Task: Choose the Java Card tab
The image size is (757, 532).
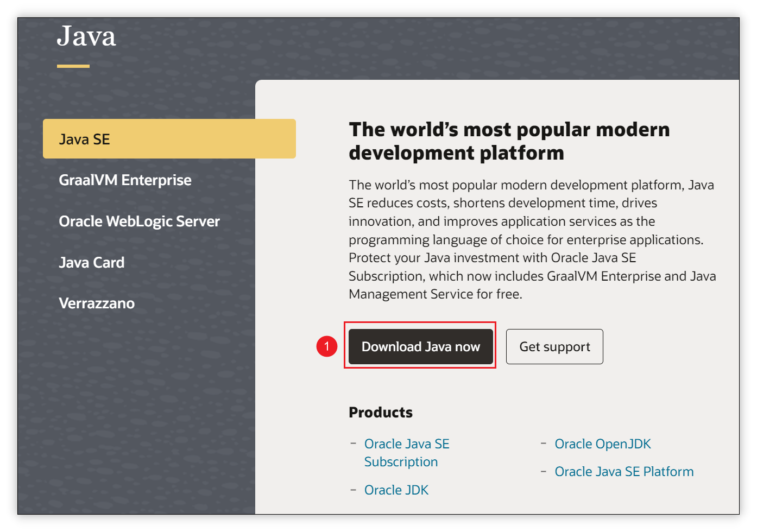Action: (x=91, y=263)
